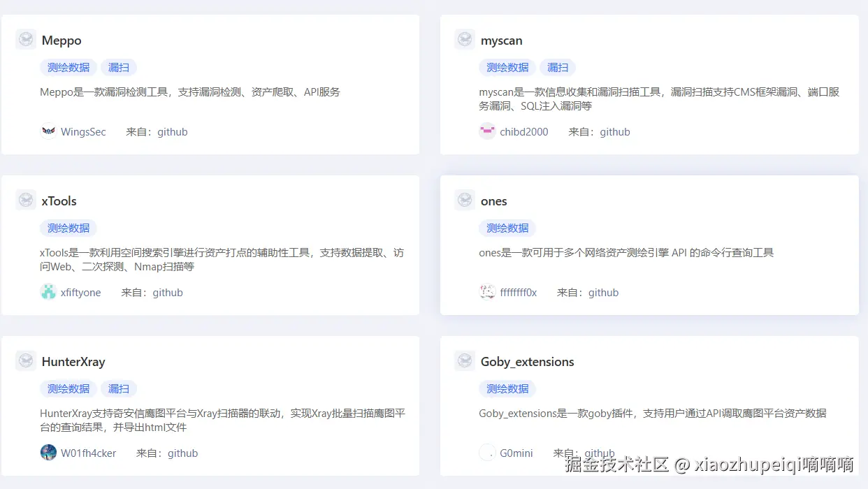Screen dimensions: 868x489
Task: Click chibd2000 author avatar
Action: click(x=487, y=131)
